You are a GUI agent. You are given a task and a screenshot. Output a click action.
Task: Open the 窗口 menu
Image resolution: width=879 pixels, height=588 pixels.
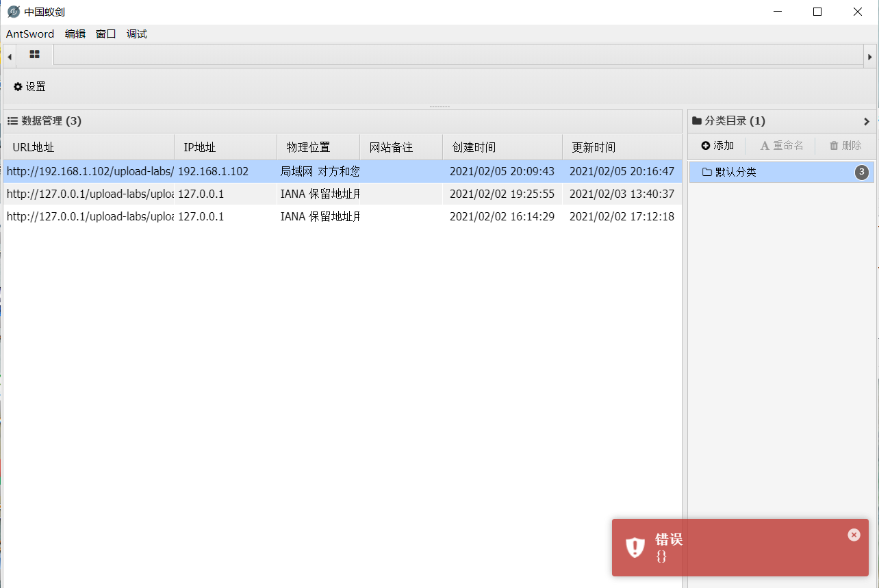106,34
